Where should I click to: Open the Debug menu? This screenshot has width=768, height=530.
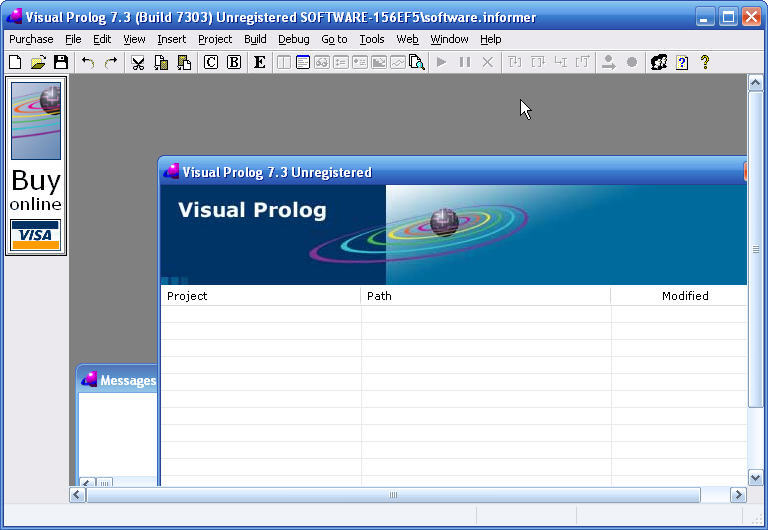click(x=293, y=39)
